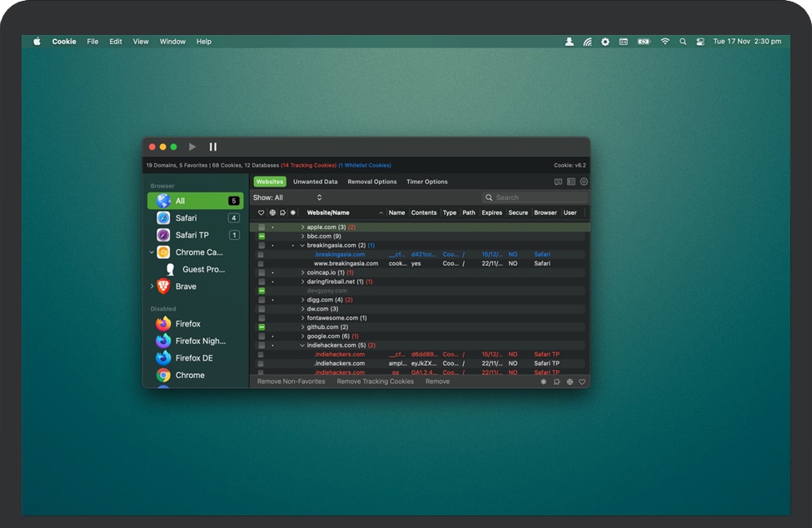The image size is (812, 528).
Task: Focus the Search field
Action: [535, 197]
